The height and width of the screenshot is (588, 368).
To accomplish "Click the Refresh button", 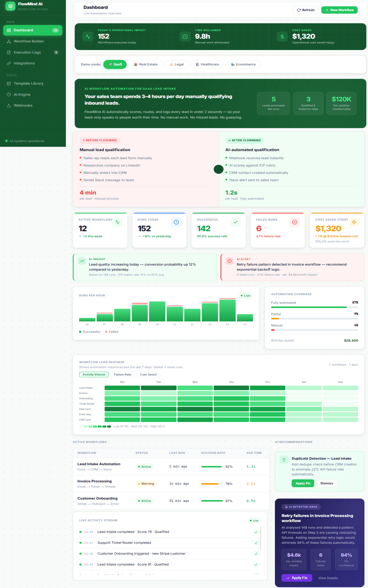I will [x=306, y=10].
